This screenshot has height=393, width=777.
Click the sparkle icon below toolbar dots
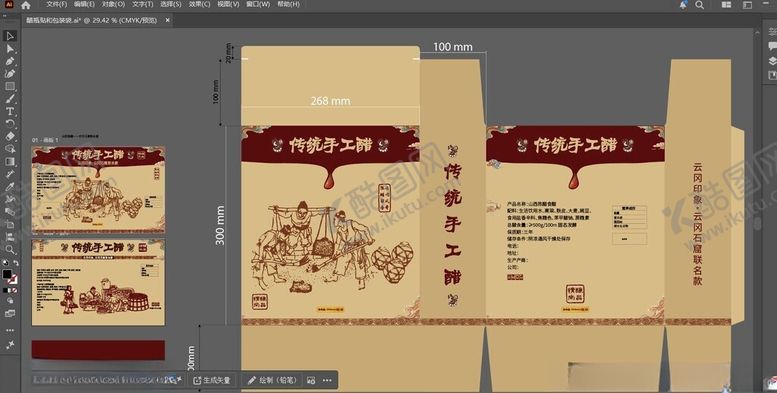tap(10, 344)
